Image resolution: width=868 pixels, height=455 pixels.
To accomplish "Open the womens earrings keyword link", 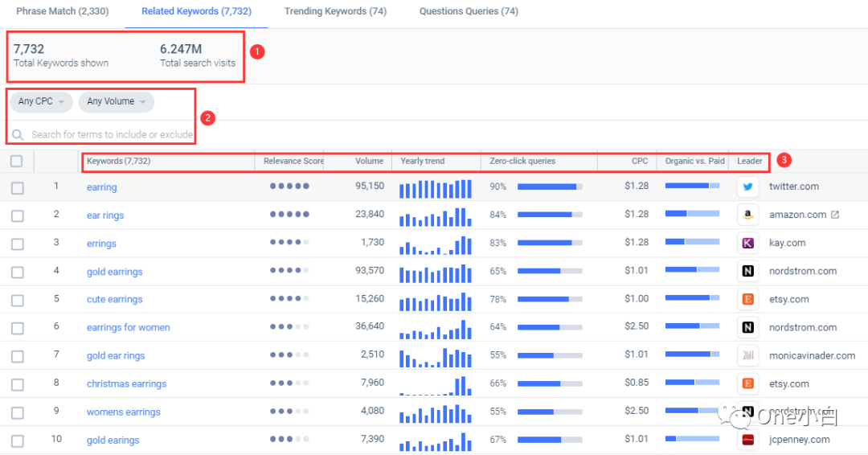I will click(124, 412).
